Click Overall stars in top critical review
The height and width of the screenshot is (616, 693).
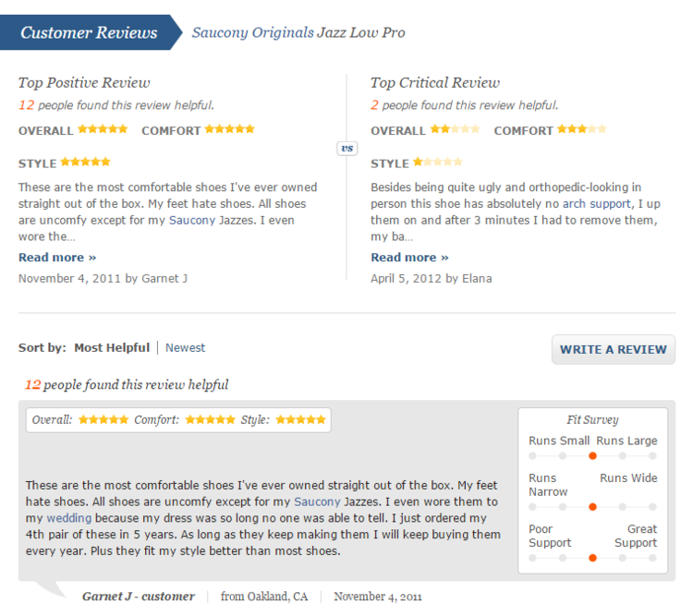[455, 130]
